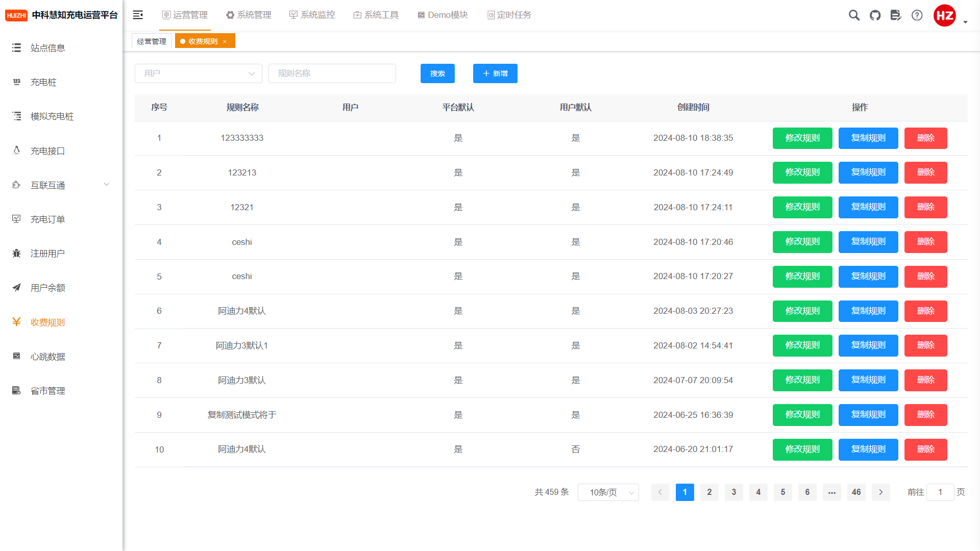Screen dimensions: 980x551
Task: Click the 心跳数据 sidebar icon
Action: [x=17, y=356]
